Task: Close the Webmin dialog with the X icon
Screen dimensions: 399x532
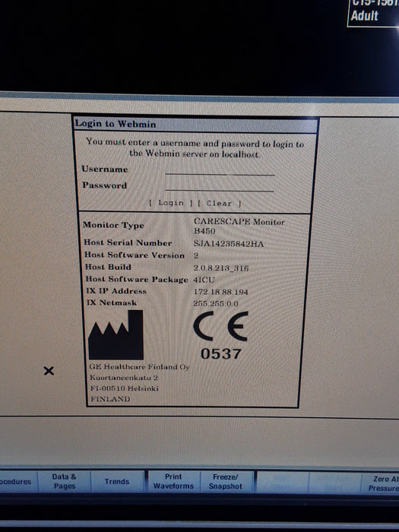Action: click(49, 371)
